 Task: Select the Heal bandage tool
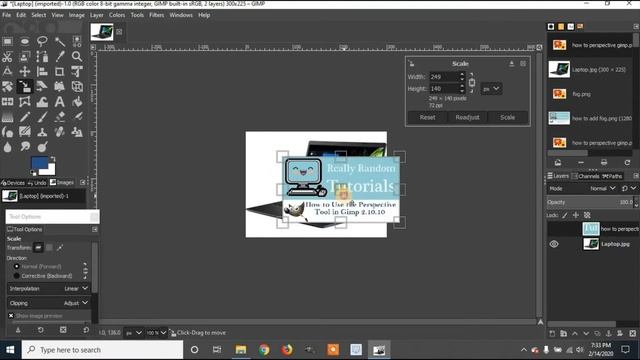(60, 132)
